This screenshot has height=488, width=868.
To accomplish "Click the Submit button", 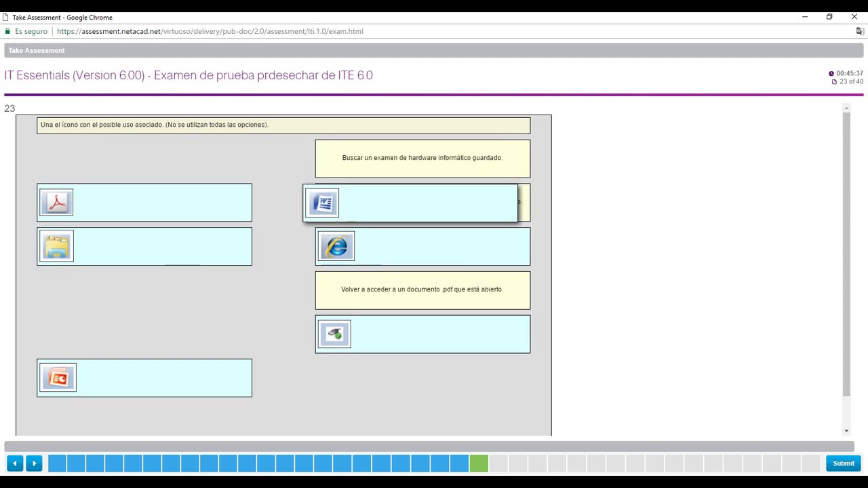I will click(x=844, y=463).
